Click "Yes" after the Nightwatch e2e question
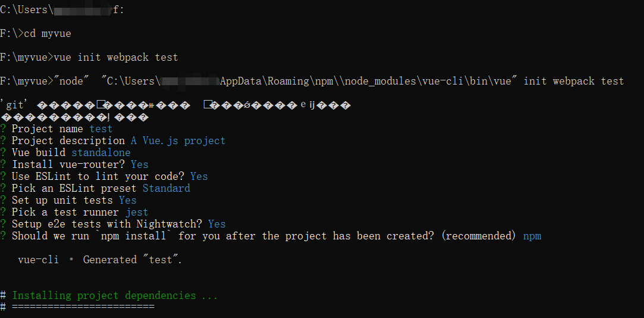Viewport: 644px width, 318px height. (x=216, y=224)
